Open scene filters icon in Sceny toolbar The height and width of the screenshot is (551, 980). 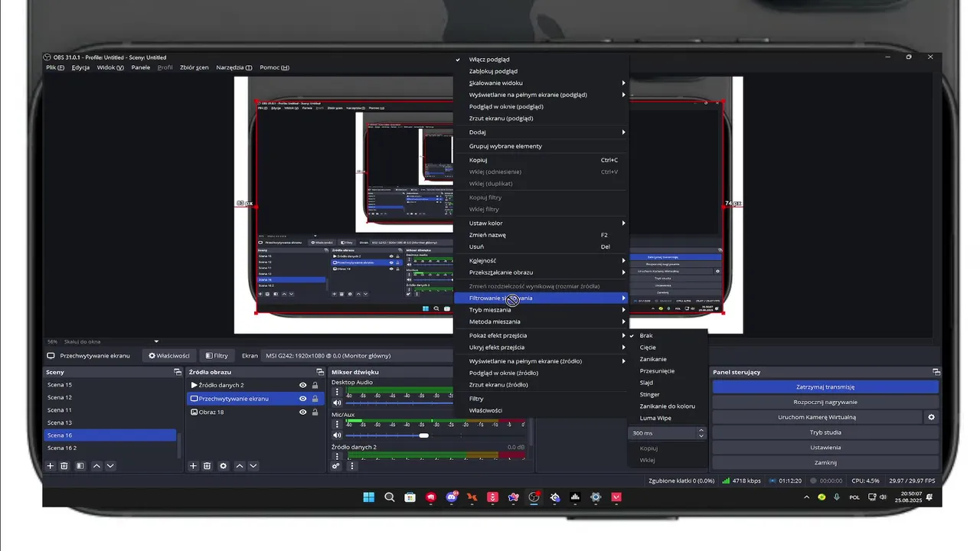(80, 465)
